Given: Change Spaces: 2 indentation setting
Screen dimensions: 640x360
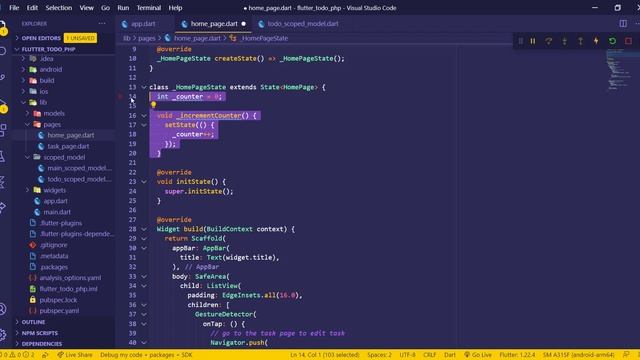Looking at the screenshot, I should [x=379, y=355].
